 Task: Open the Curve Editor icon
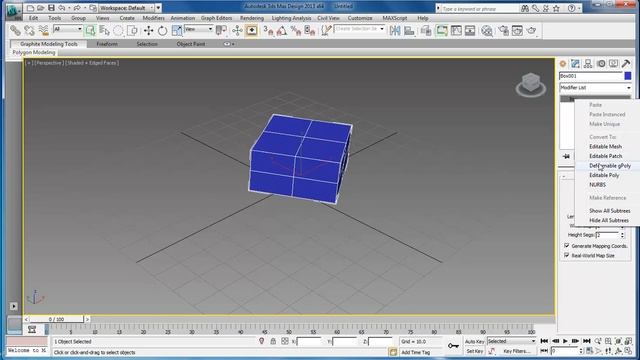click(456, 30)
